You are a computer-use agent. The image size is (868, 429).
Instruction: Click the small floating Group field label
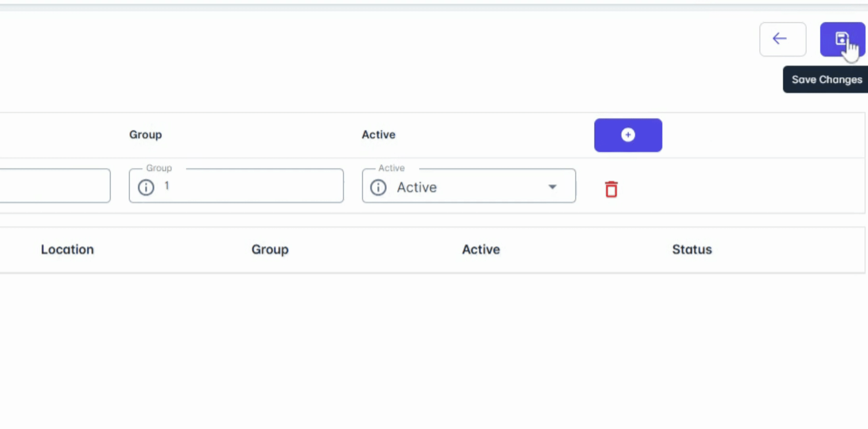159,168
